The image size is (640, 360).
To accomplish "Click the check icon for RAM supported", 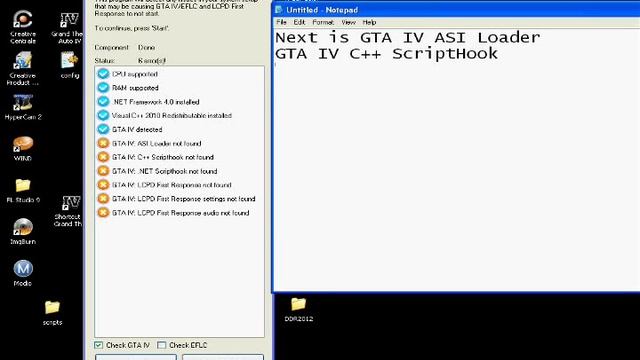I will (103, 88).
